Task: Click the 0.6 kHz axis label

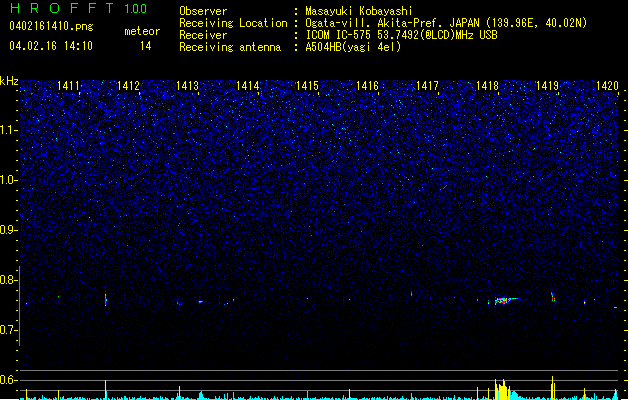Action: click(8, 380)
